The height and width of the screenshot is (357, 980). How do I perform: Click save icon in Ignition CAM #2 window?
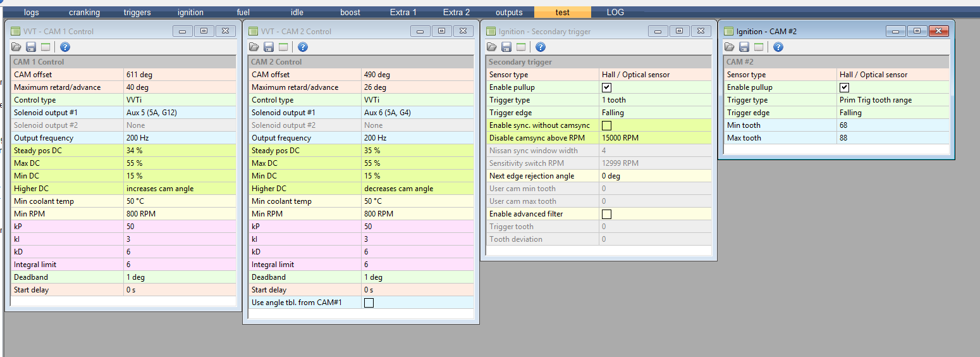tap(744, 47)
